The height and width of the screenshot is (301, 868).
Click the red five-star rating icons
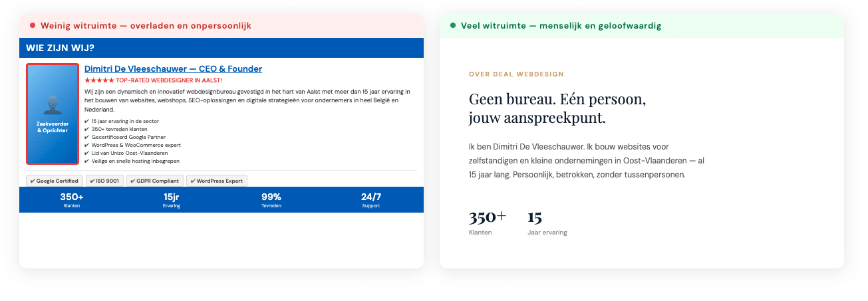pyautogui.click(x=99, y=80)
